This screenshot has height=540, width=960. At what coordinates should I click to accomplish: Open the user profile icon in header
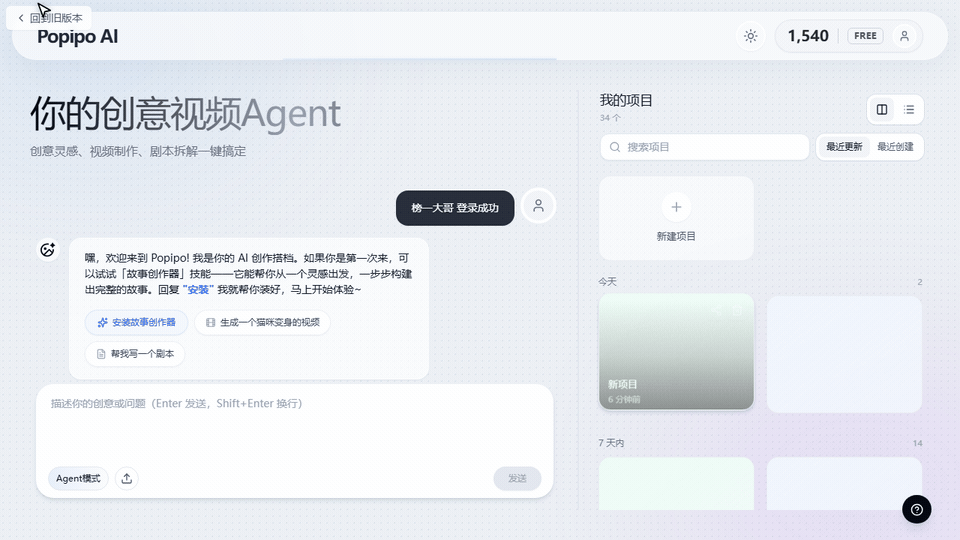[904, 36]
